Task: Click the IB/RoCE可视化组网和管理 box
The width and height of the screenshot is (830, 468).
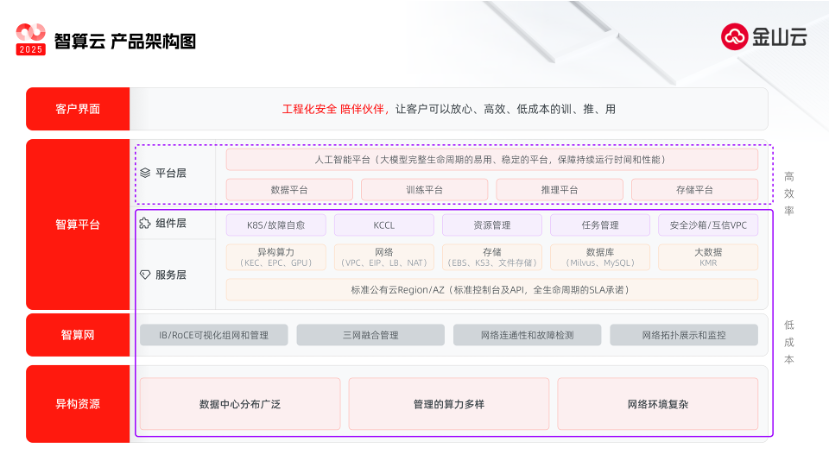Action: click(x=213, y=335)
